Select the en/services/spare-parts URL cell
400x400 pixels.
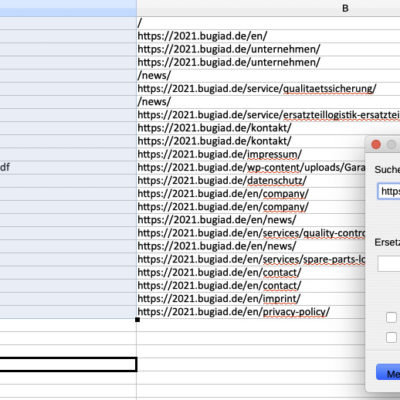coord(251,259)
